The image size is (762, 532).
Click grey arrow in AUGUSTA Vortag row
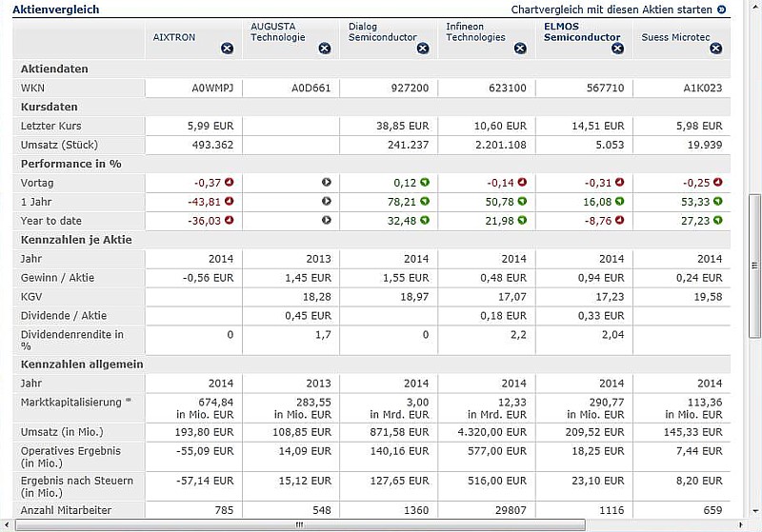point(326,183)
